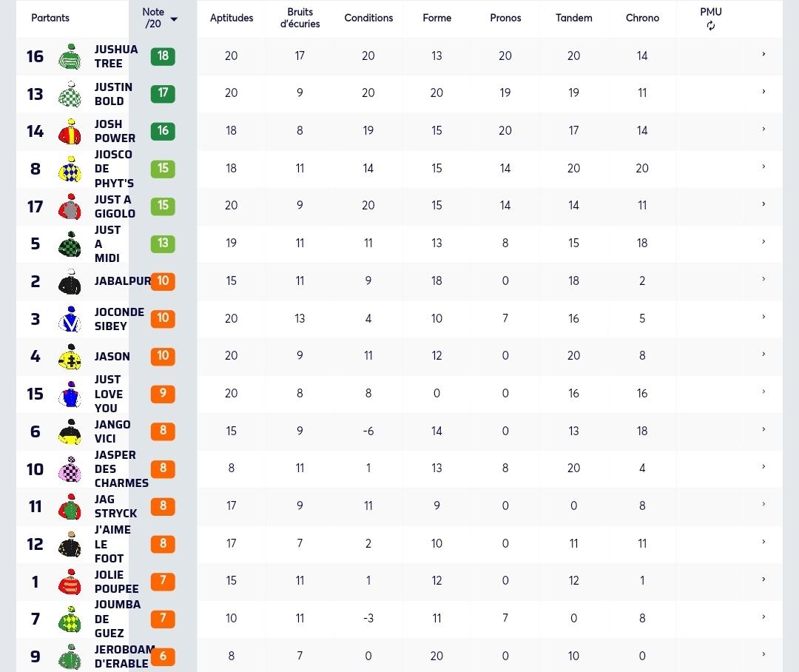Open the Just A Gigolo horse name
Viewport: 799px width, 672px height.
pos(115,206)
